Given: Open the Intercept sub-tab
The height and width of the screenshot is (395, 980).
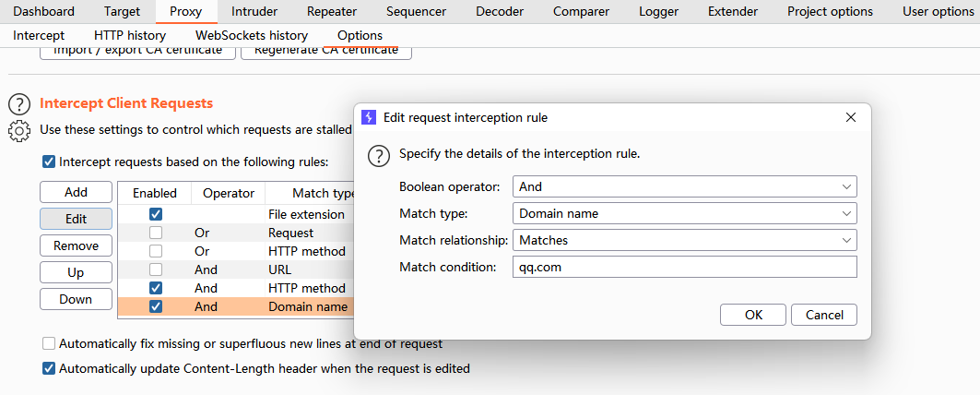Looking at the screenshot, I should point(39,36).
